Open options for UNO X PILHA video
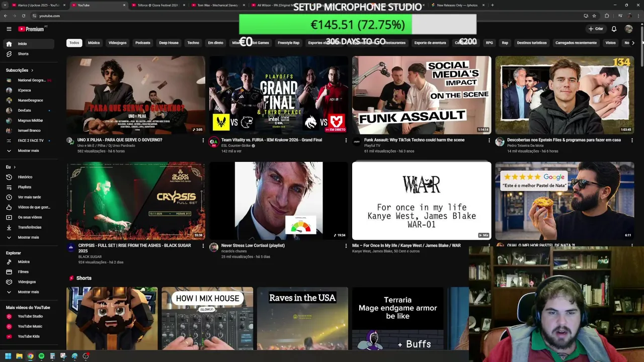 coord(203,140)
